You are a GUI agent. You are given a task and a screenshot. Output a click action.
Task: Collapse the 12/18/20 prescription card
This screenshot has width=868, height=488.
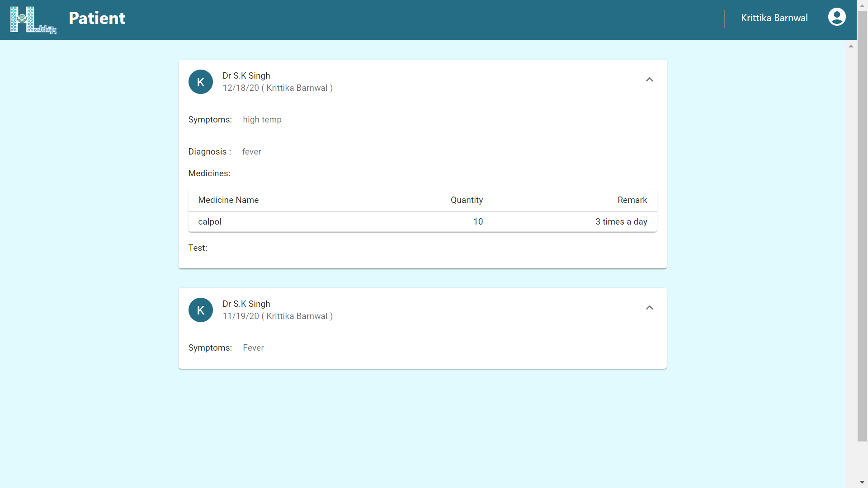pos(649,80)
